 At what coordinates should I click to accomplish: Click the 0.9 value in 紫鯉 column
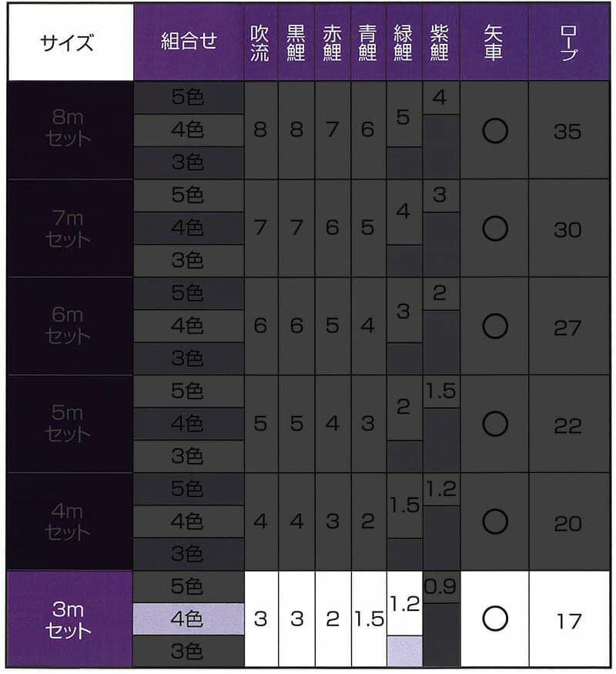coord(440,587)
